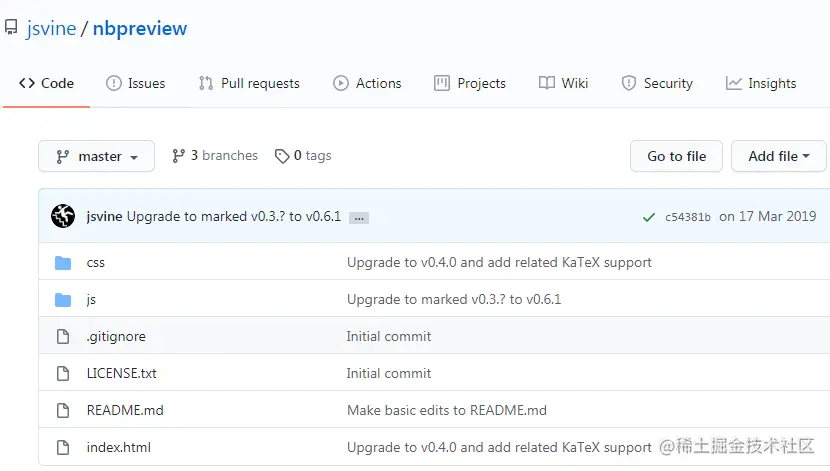The width and height of the screenshot is (830, 471).
Task: Expand the master branch dropdown
Action: (x=96, y=156)
